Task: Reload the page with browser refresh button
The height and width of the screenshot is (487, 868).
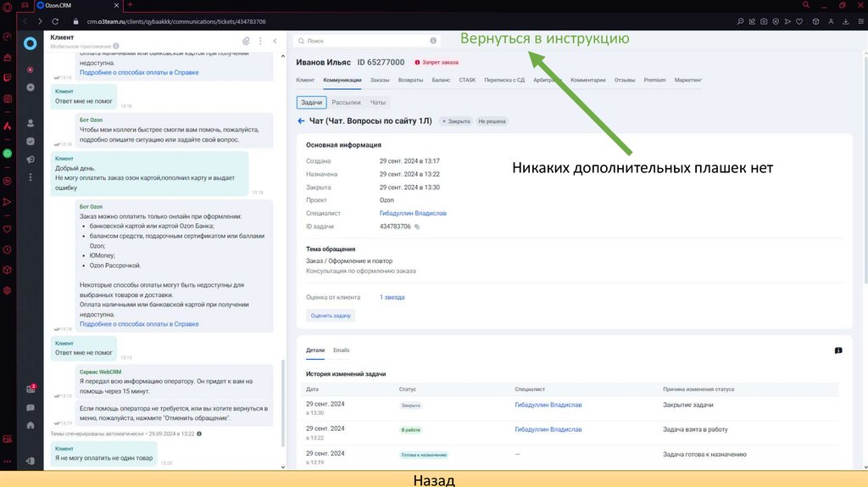Action: point(56,21)
